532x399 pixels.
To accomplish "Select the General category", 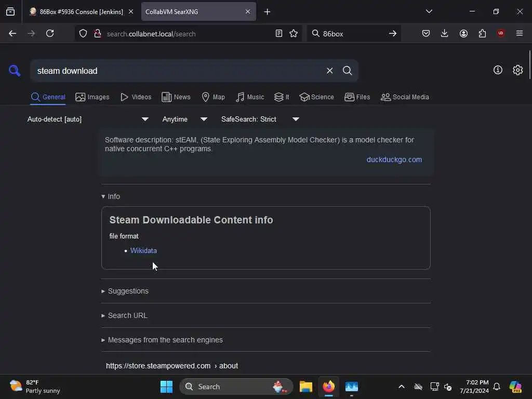I will click(x=48, y=97).
